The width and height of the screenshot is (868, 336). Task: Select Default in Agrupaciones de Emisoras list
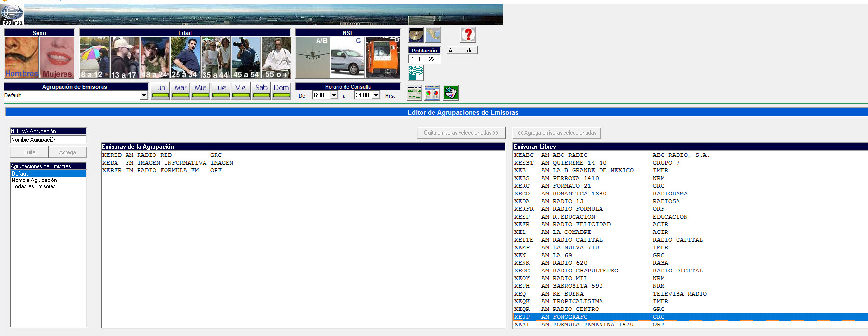(48, 173)
